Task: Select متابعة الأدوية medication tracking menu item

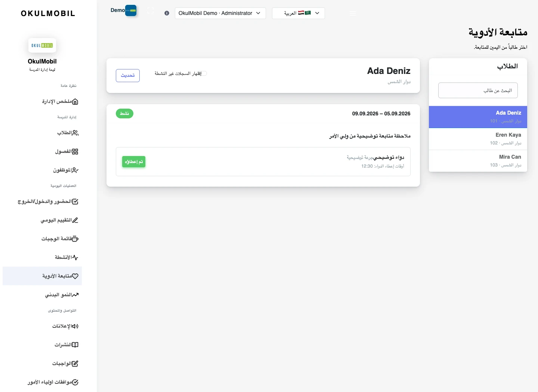Action: [42, 276]
